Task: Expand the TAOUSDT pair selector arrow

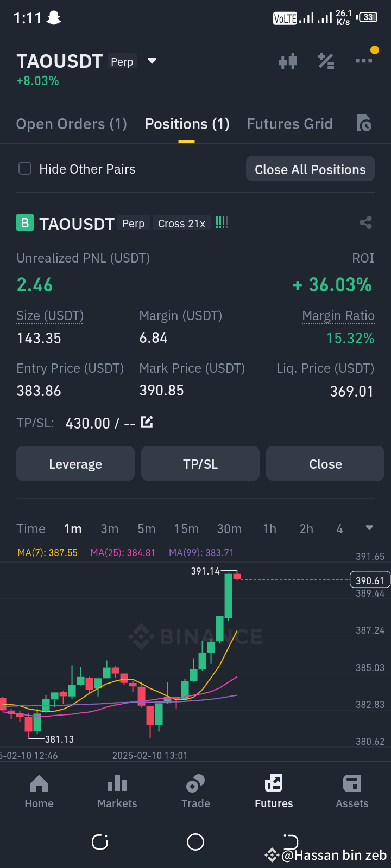Action: [x=152, y=61]
